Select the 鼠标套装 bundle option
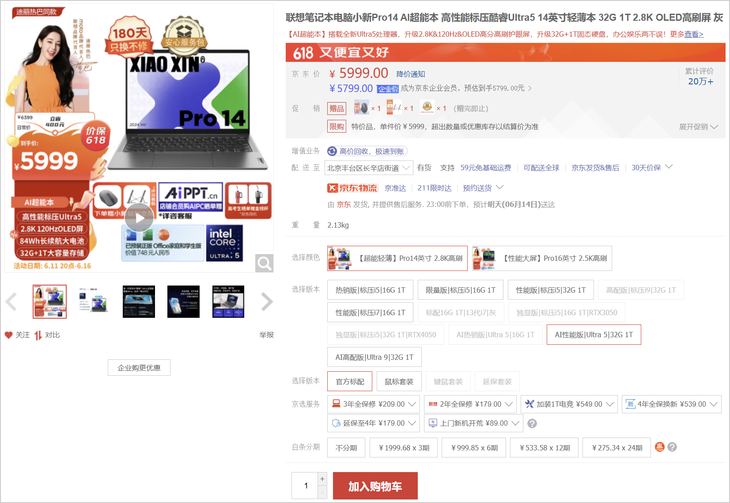 coord(399,381)
